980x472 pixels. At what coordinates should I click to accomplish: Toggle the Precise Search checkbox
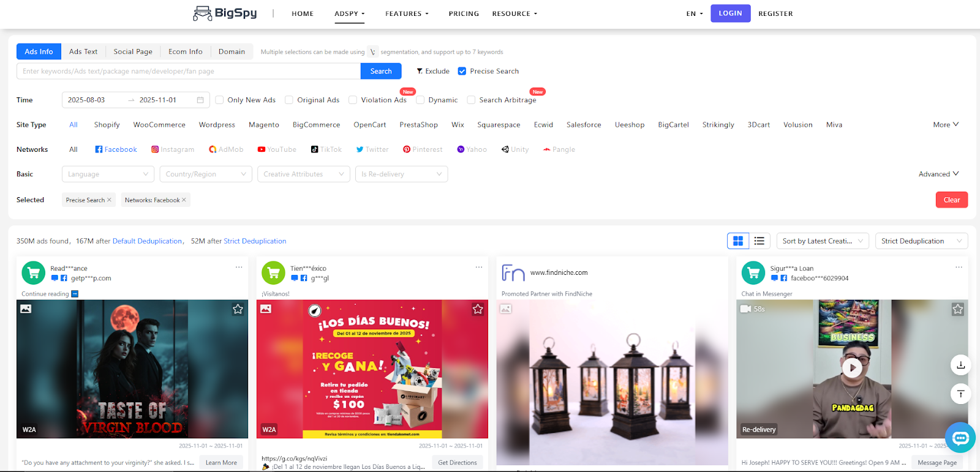coord(462,71)
